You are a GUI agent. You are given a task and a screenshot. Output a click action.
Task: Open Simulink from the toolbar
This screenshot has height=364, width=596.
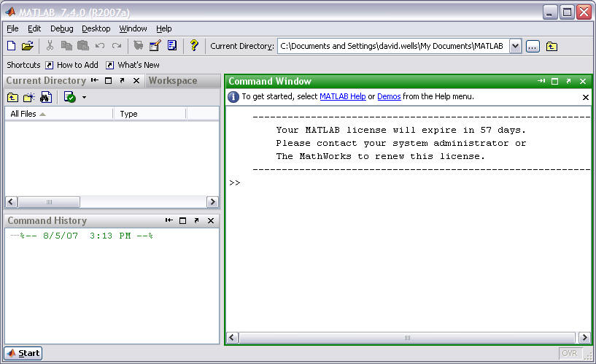coord(139,46)
